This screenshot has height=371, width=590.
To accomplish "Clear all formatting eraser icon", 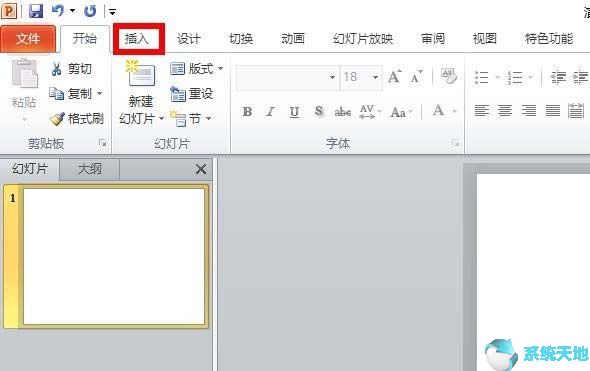I will 449,76.
